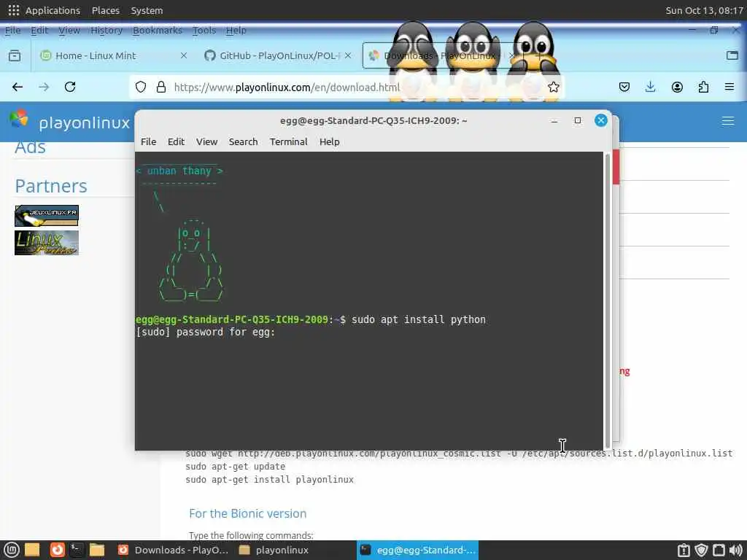
Task: Switch to the Home - Linux Mint tab
Action: tap(113, 55)
